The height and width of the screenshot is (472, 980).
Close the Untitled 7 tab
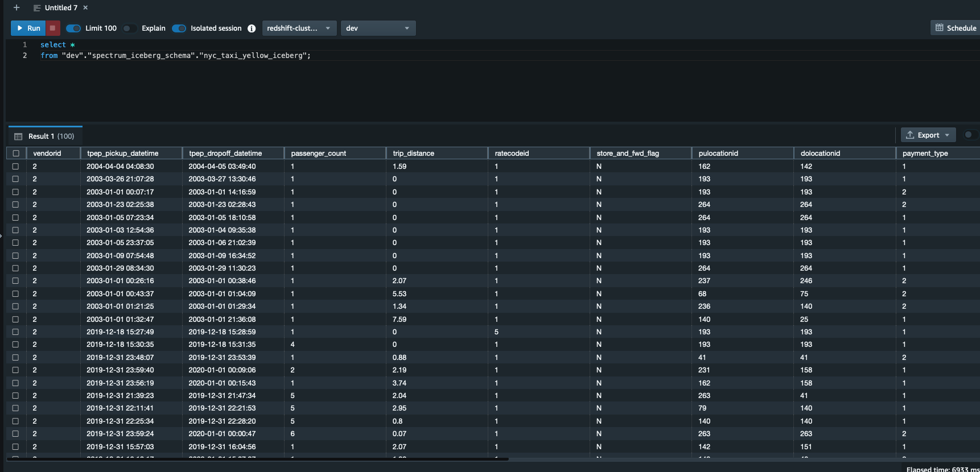tap(85, 7)
